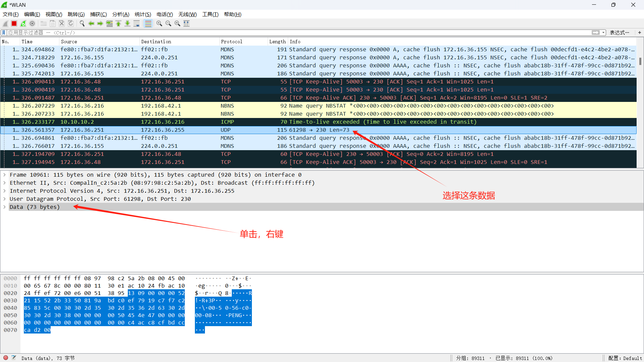
Task: Open capture options with the gear icon
Action: point(32,23)
